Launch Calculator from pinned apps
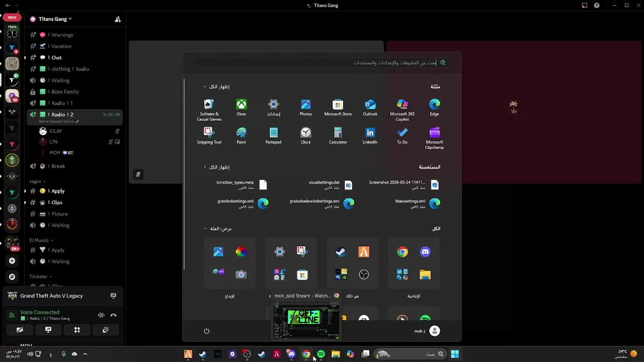 [338, 136]
